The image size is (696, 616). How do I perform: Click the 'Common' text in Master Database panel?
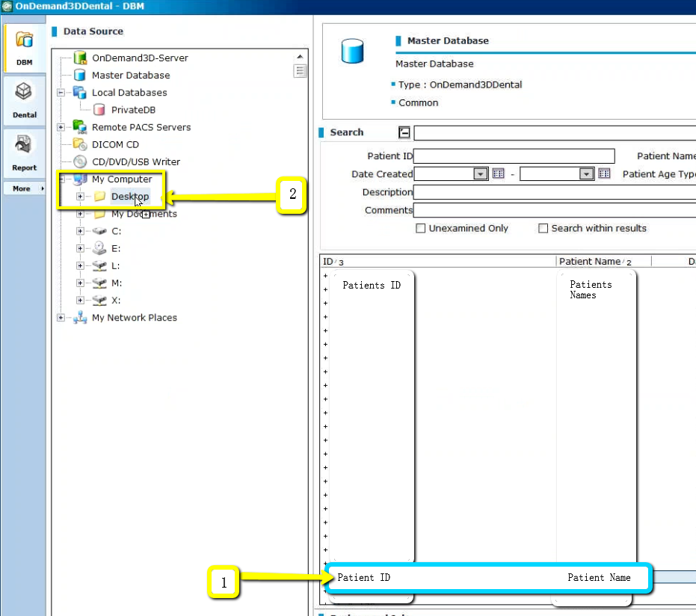point(418,102)
